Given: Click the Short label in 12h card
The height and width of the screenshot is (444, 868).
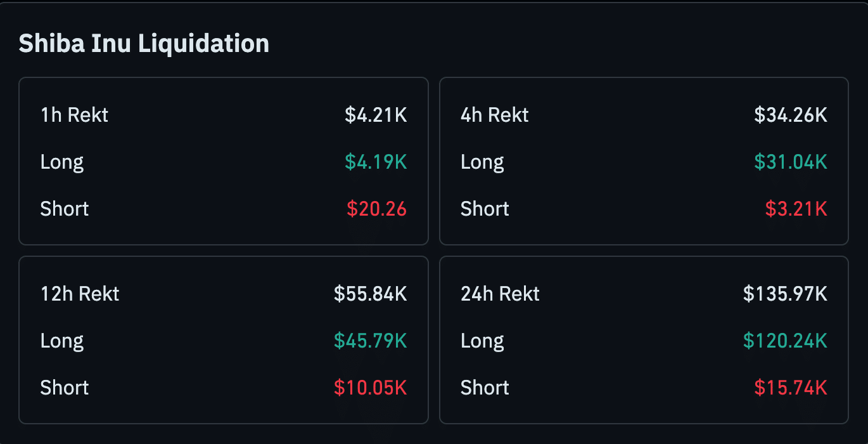Looking at the screenshot, I should click(65, 388).
